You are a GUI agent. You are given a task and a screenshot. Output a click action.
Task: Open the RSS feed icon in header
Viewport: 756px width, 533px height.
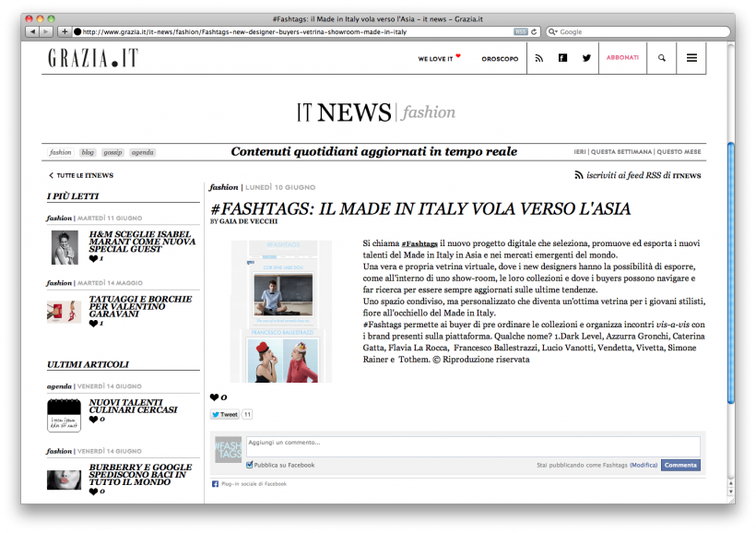(x=539, y=58)
